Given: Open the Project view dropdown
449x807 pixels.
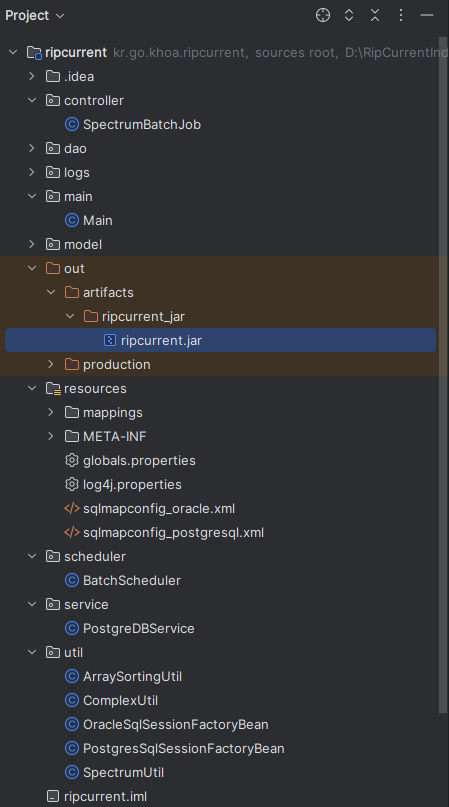Looking at the screenshot, I should [x=34, y=15].
